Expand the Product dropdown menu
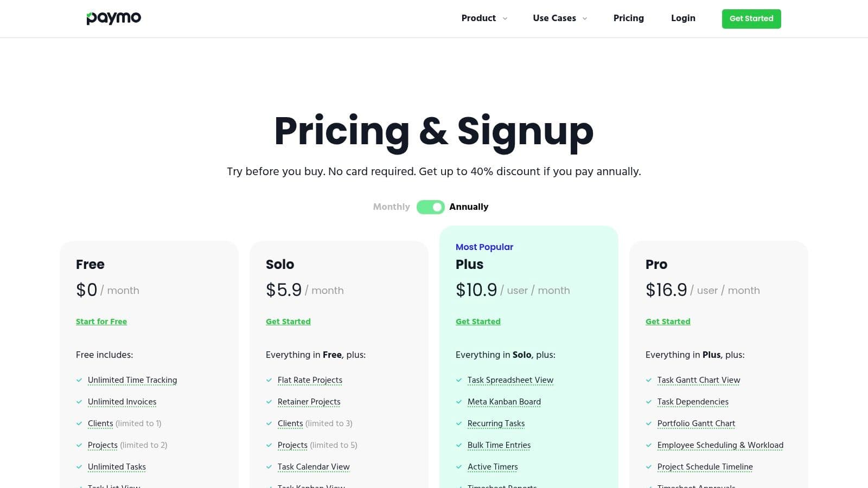The image size is (868, 488). 478,18
